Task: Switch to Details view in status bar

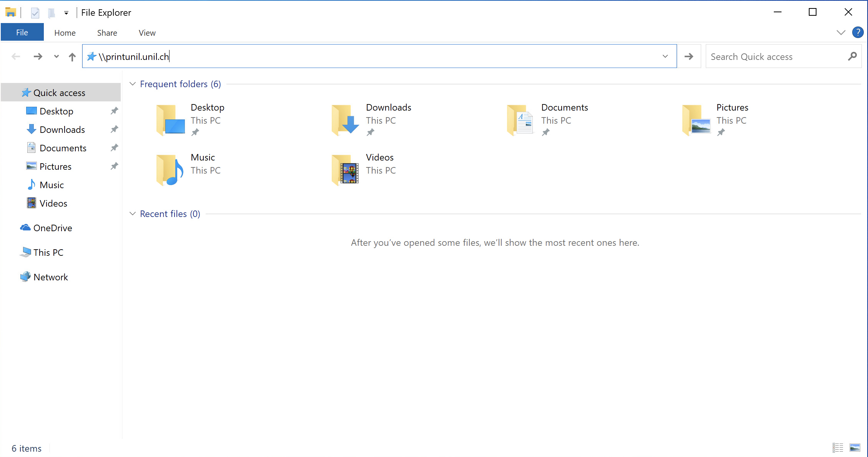Action: [x=838, y=447]
